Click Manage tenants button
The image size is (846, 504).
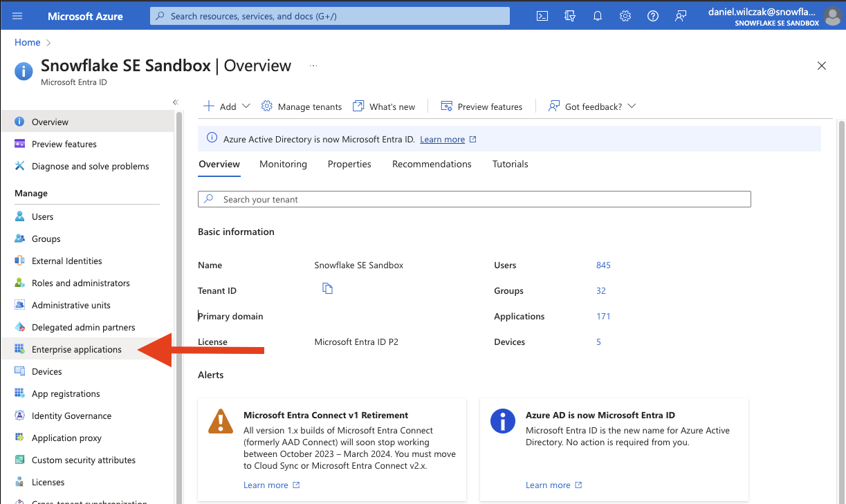coord(302,106)
